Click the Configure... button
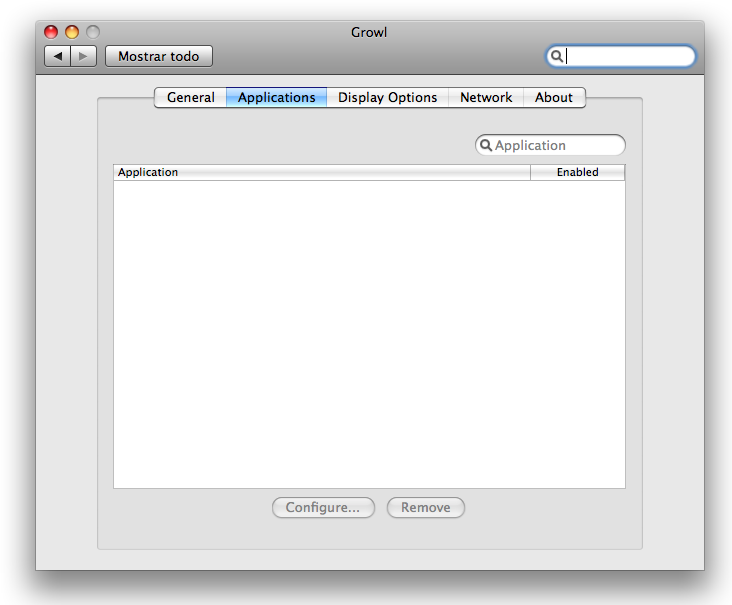 click(x=323, y=507)
